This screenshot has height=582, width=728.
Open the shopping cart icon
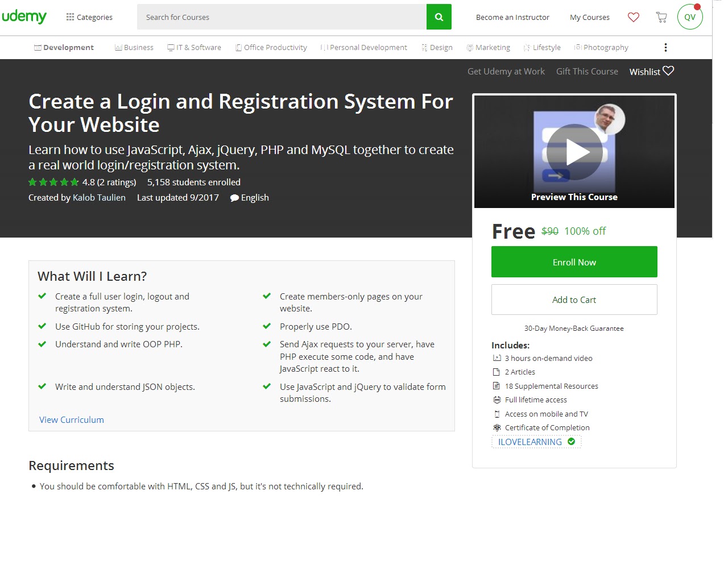(x=661, y=17)
